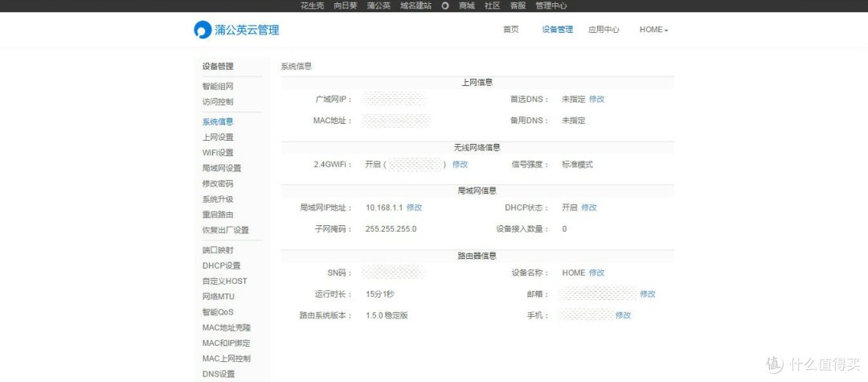Select 系统信息 in sidebar
Viewport: 868px width, 382px height.
[x=218, y=121]
